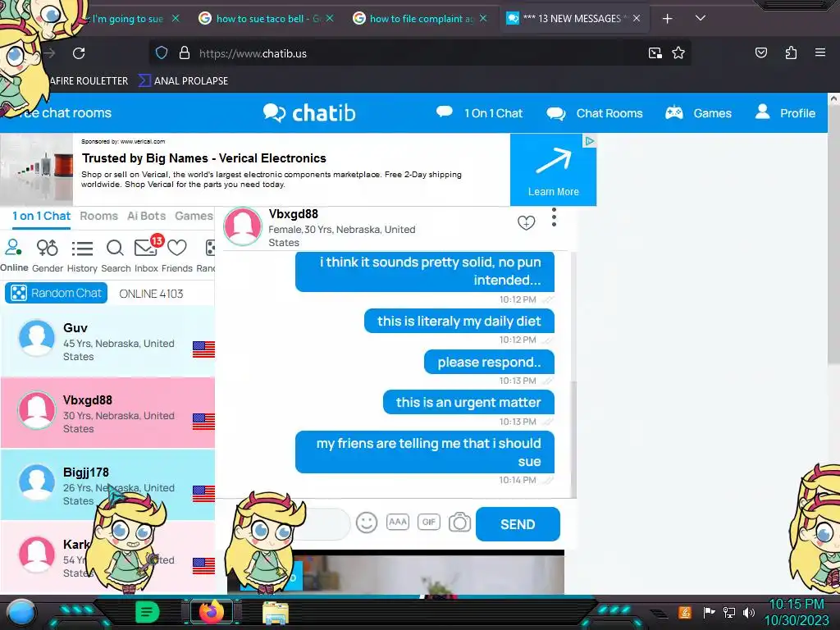Open Profile in header navigation
Screen dimensions: 840x630
[785, 112]
